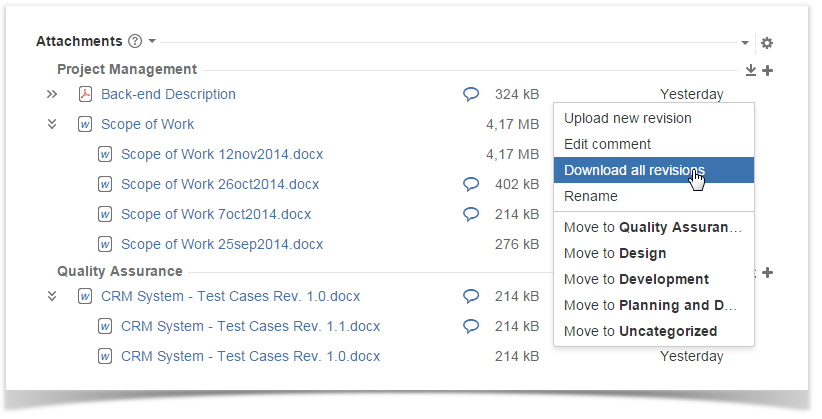Click the PDF icon of Back-end Description
Viewport: 822px width, 419px height.
[85, 95]
